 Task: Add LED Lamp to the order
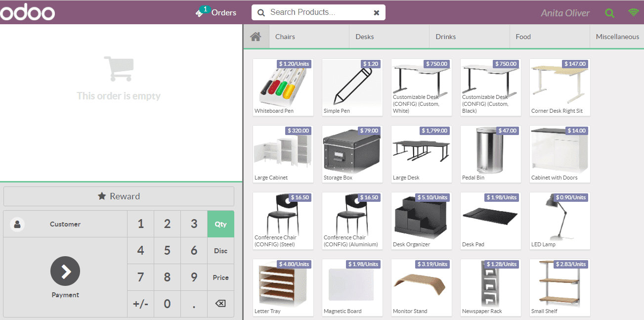(560, 221)
